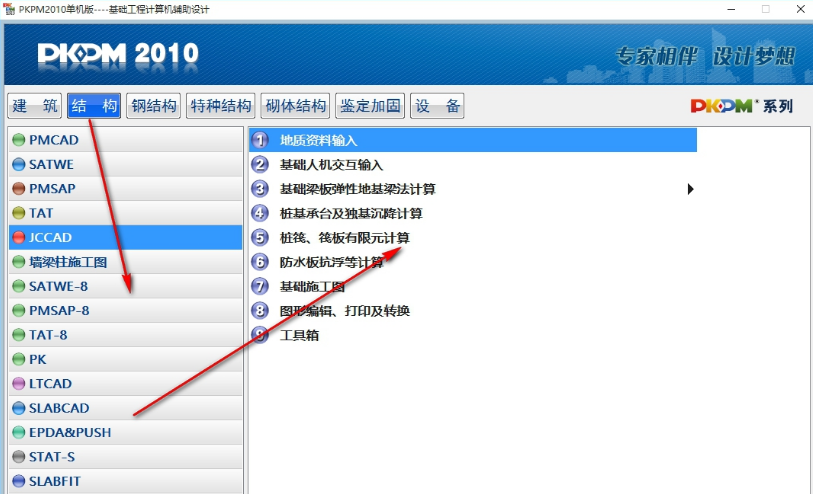Click the teal icon beside EPDA&PUSH
Image resolution: width=813 pixels, height=494 pixels.
click(19, 432)
